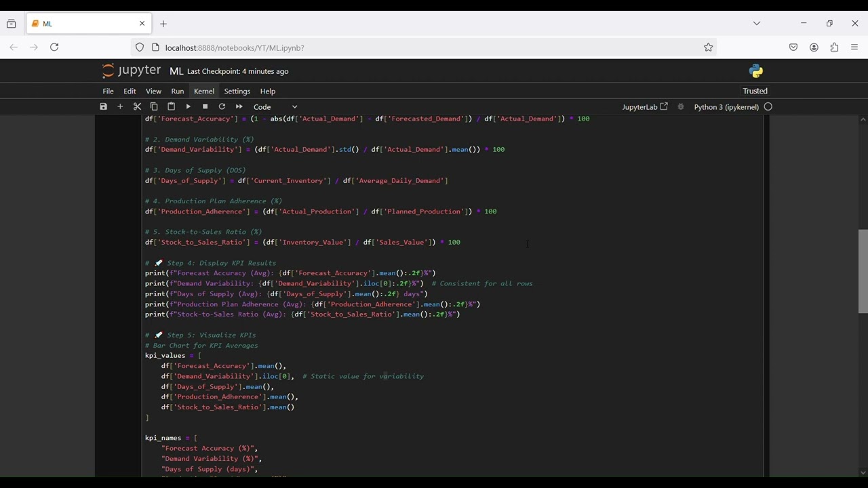Click the '# Consistent for all rows' comment

click(482, 284)
